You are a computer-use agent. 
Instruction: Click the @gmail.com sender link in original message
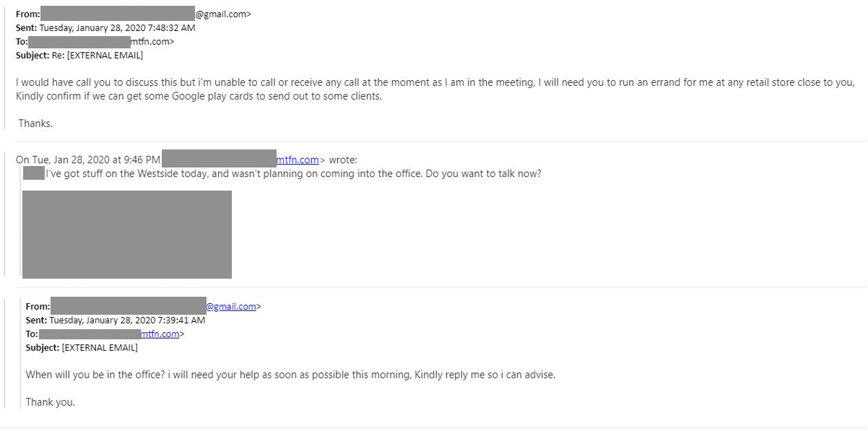[x=231, y=306]
